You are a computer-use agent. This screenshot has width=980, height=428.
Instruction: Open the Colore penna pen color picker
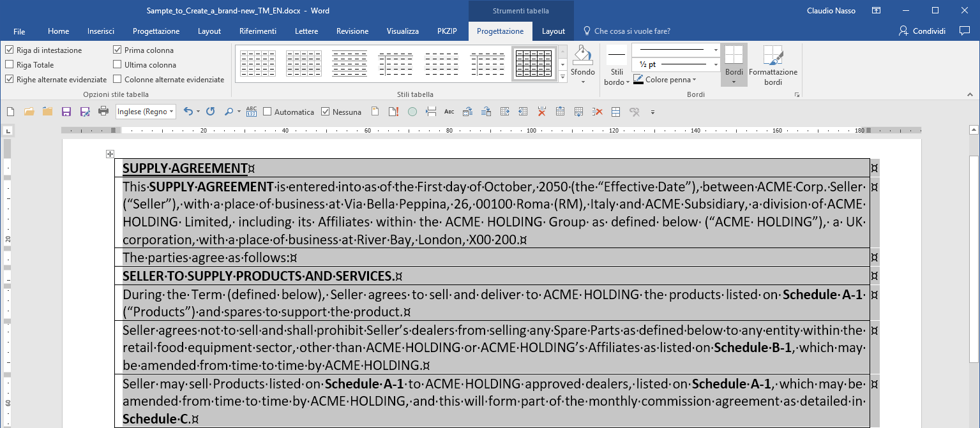point(665,80)
